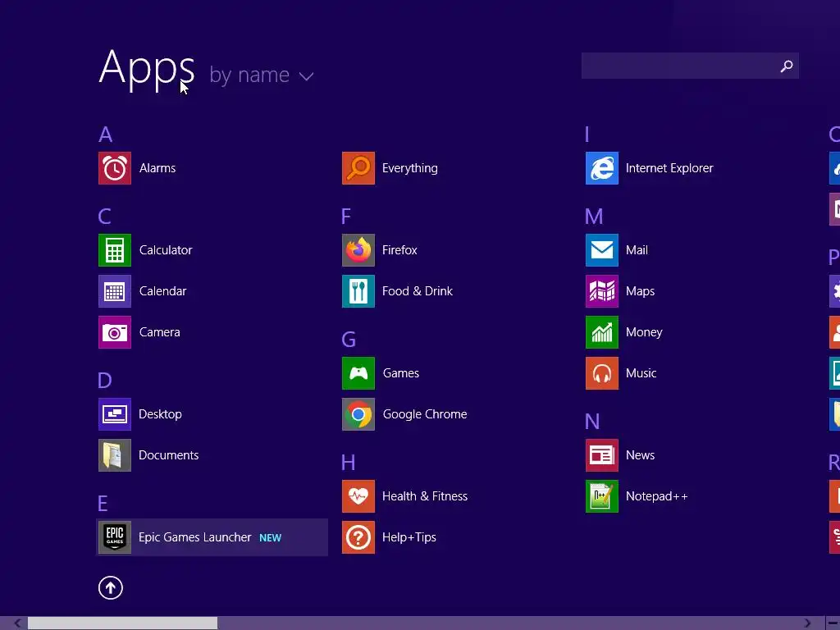
Task: Click the 'Money' text label
Action: coord(644,333)
